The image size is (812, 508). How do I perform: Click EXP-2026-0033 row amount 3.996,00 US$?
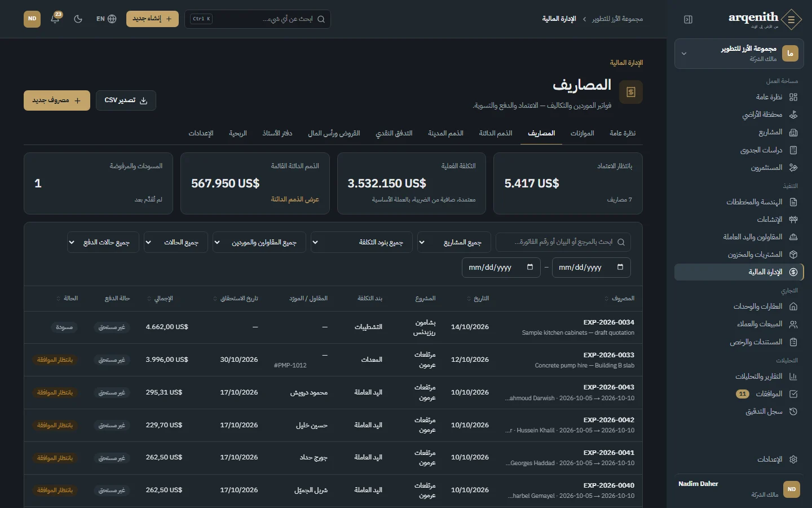tap(167, 360)
